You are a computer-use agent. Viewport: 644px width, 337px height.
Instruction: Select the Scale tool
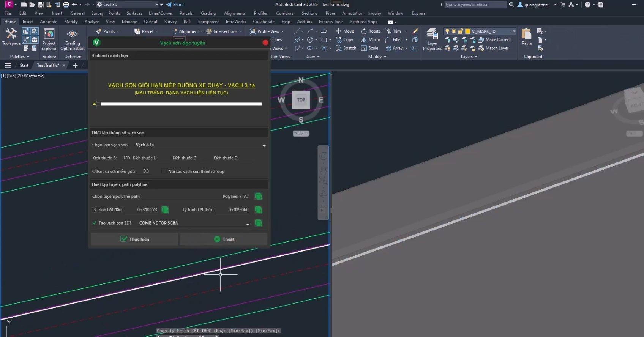click(x=370, y=48)
